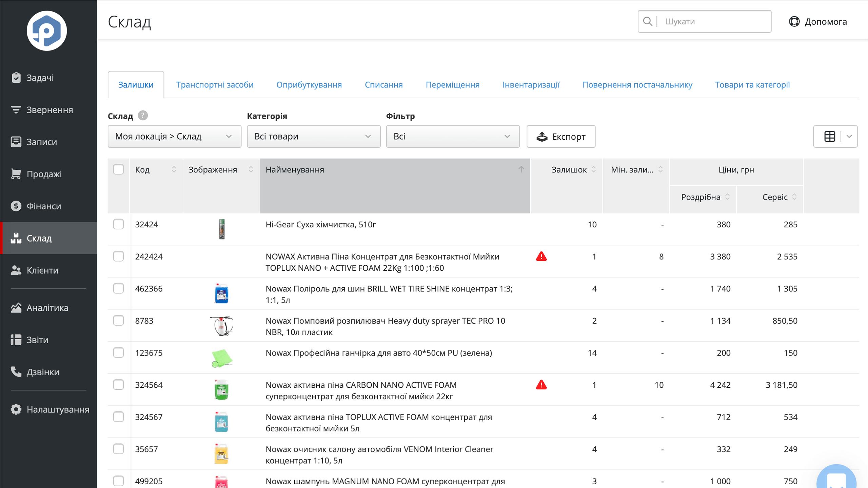This screenshot has height=488, width=868.
Task: Click the Допомога link text
Action: [826, 22]
